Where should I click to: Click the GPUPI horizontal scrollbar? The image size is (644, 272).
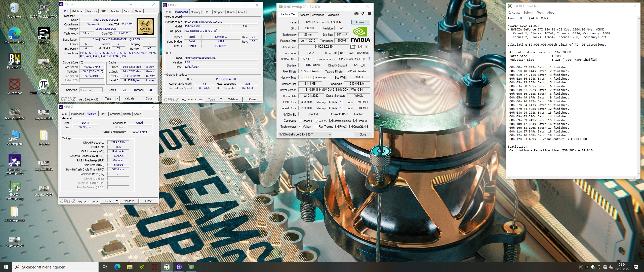[x=572, y=178]
